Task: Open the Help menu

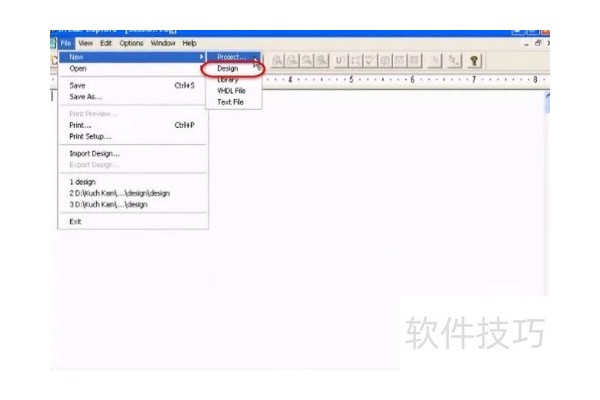Action: click(x=189, y=43)
